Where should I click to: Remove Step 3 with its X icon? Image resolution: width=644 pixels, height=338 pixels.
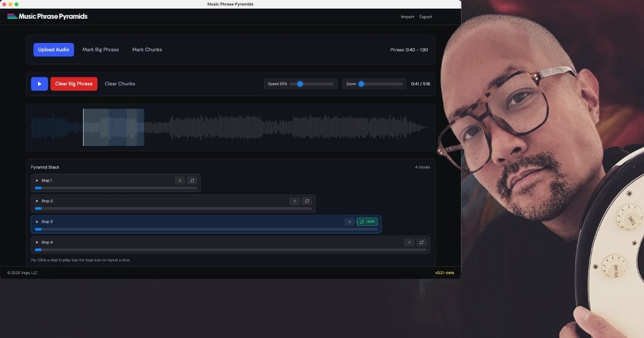click(x=349, y=222)
